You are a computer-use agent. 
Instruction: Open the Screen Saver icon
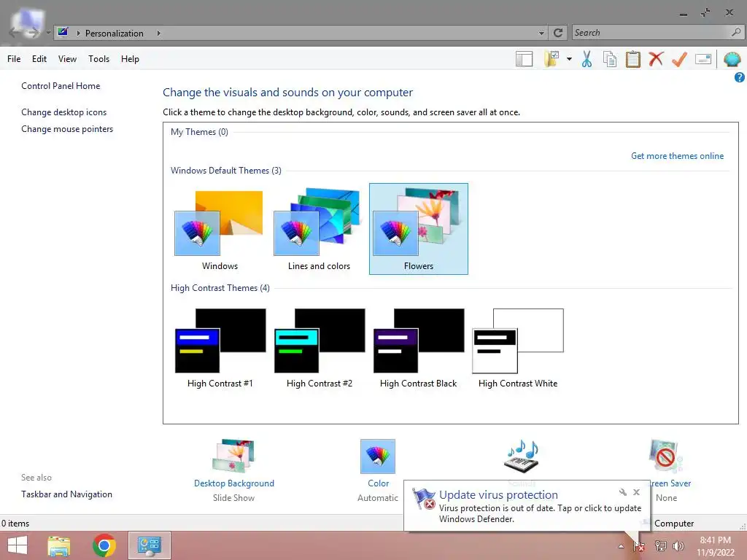tap(665, 456)
